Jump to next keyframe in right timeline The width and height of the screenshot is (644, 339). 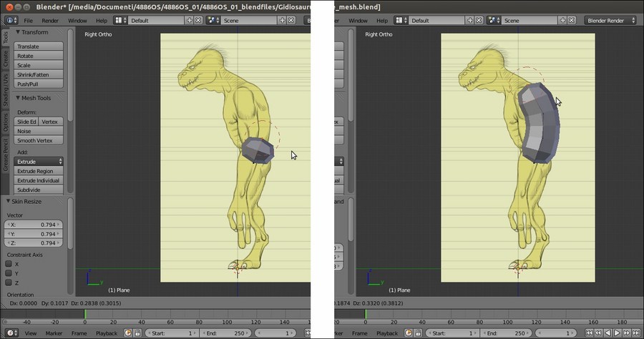(627, 333)
